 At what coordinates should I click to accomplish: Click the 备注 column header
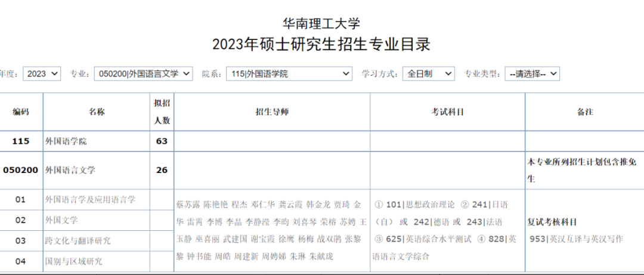pyautogui.click(x=585, y=112)
